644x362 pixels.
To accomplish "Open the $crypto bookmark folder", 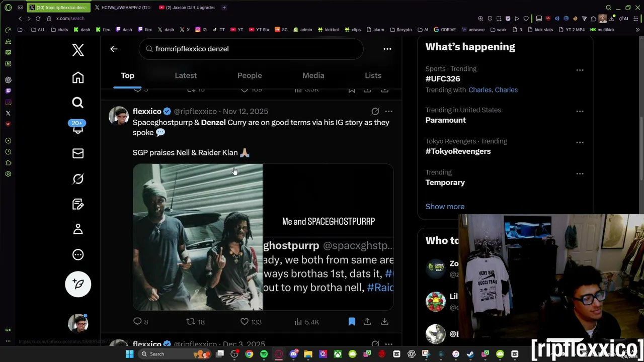I will click(x=401, y=30).
